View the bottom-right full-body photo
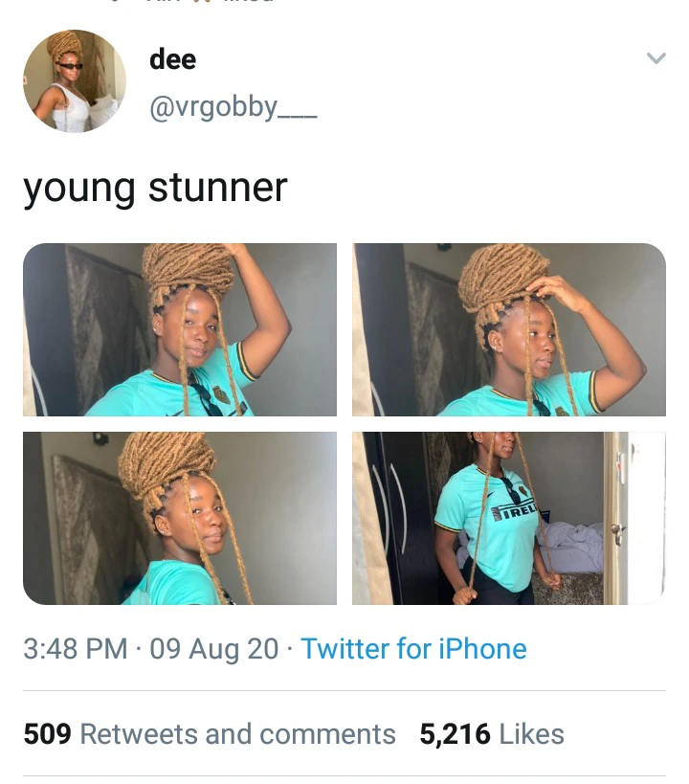The image size is (689, 784). click(x=509, y=518)
